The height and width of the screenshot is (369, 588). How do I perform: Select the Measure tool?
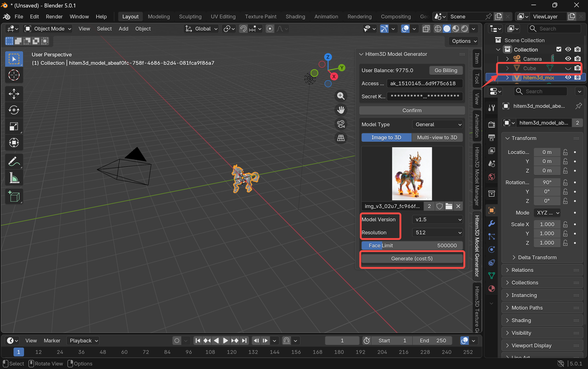point(14,179)
